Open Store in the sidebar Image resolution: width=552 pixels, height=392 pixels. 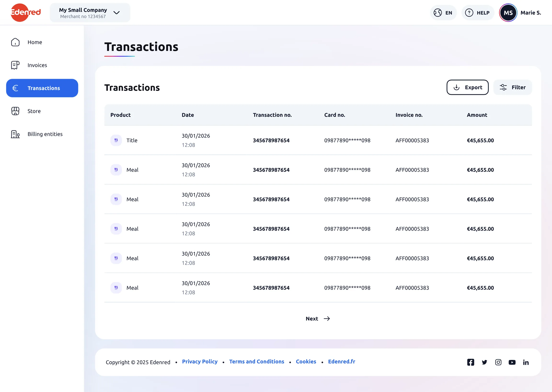tap(42, 111)
